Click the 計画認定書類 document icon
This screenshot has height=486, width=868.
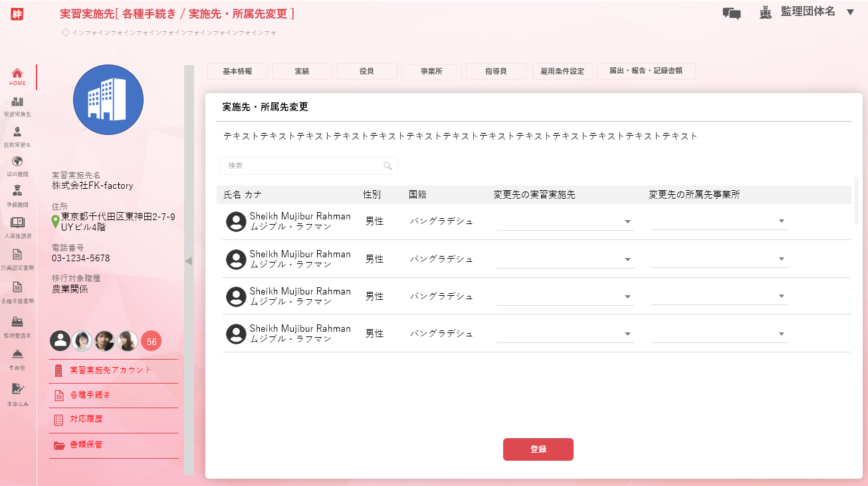coord(17,255)
